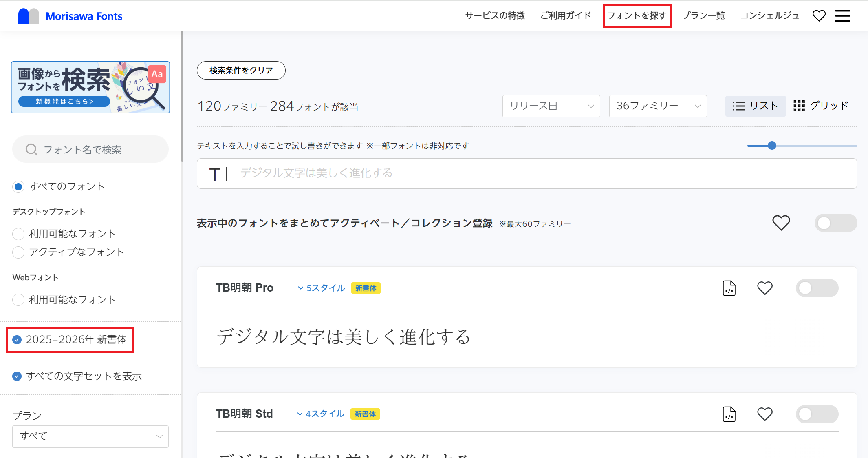Click the ※最大60ファミリー note
Screen dimensions: 868x458
tap(535, 224)
